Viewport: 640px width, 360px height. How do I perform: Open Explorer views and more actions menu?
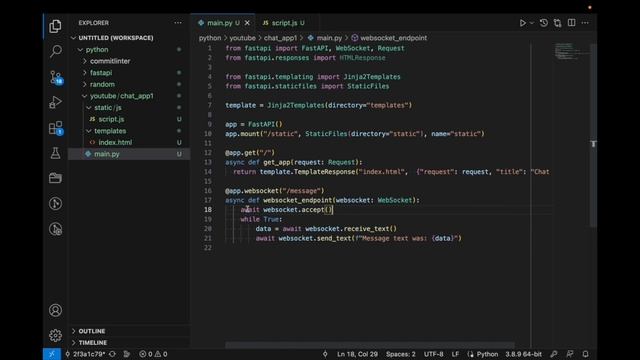(x=178, y=23)
